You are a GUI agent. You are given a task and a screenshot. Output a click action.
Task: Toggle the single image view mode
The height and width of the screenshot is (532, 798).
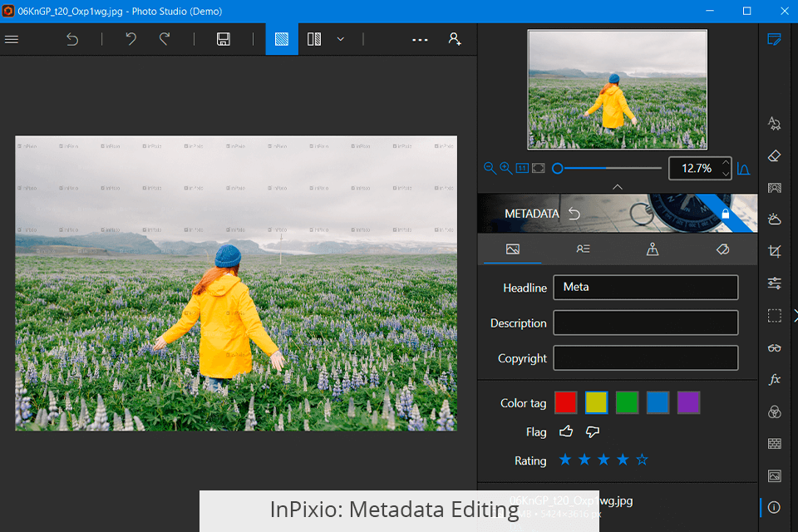[x=282, y=39]
